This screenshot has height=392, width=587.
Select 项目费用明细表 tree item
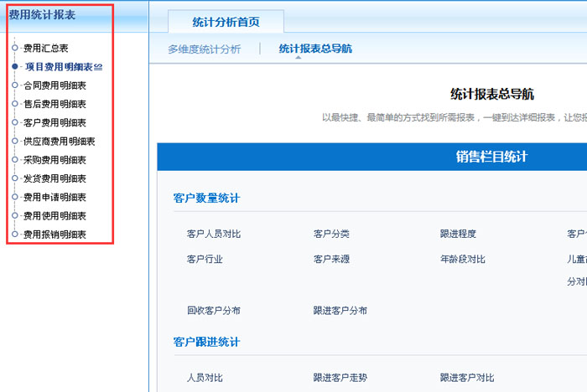(58, 67)
